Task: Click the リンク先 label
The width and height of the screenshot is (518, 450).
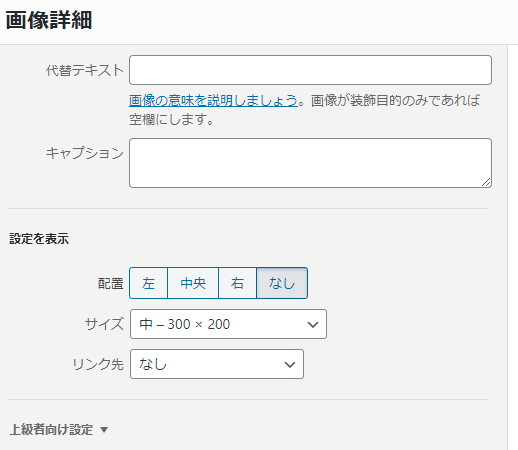Action: point(98,364)
